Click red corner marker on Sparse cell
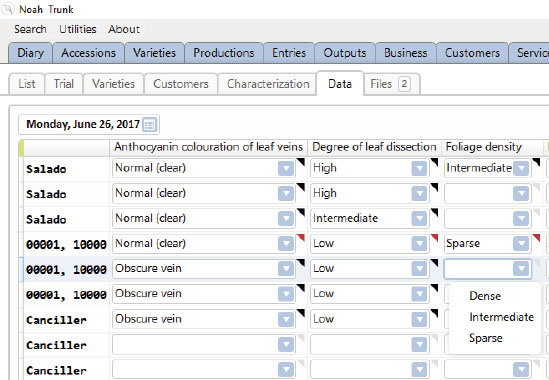Viewport: 549px width, 380px height. click(536, 237)
